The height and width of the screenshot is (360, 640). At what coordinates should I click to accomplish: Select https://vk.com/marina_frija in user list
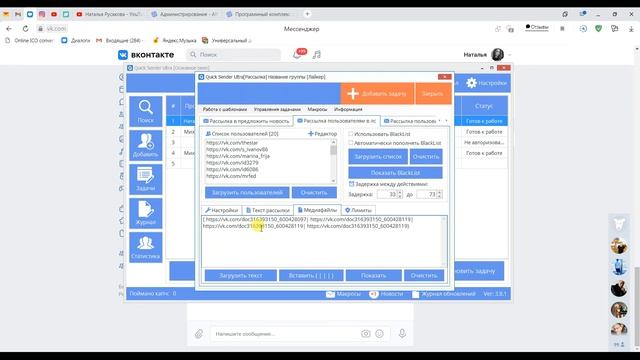point(238,156)
